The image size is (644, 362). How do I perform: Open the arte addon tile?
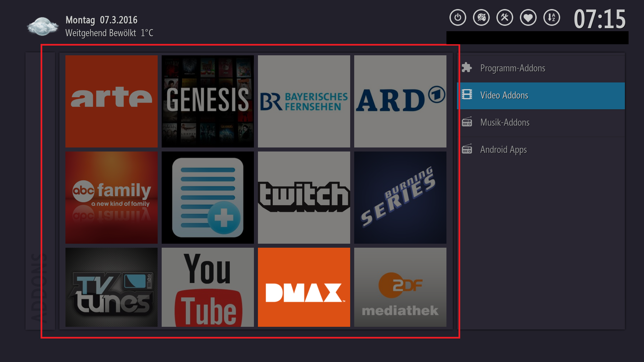tap(111, 101)
